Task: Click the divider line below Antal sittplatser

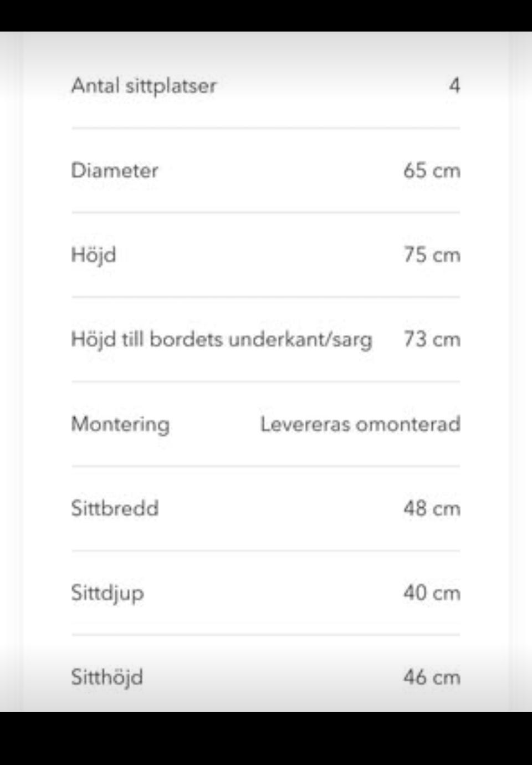Action: click(265, 128)
